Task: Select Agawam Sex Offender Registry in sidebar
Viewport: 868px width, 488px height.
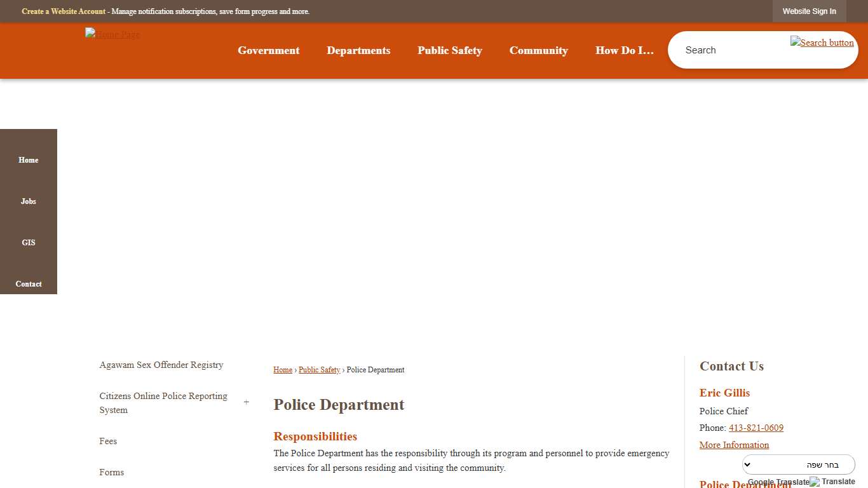Action: click(161, 365)
